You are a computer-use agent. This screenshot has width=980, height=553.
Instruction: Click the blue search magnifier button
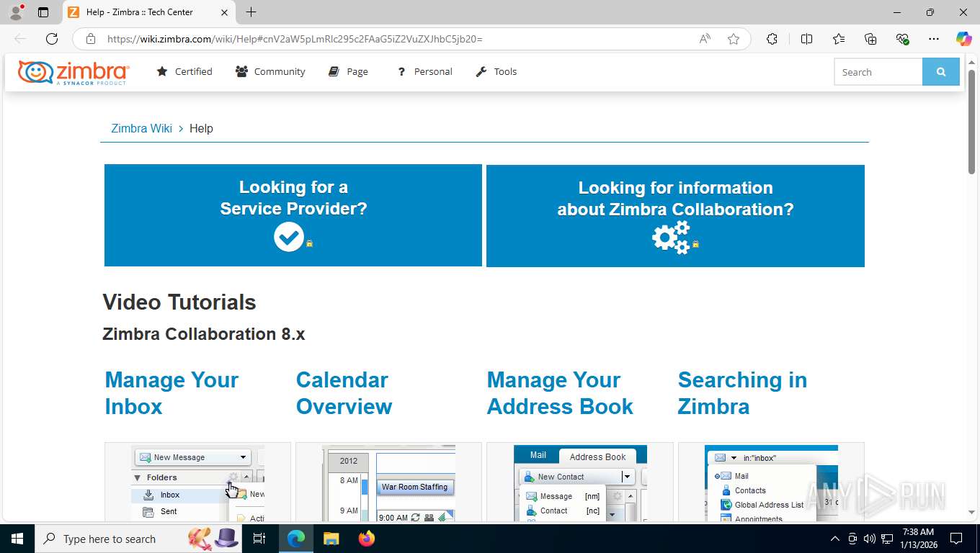[x=941, y=72]
